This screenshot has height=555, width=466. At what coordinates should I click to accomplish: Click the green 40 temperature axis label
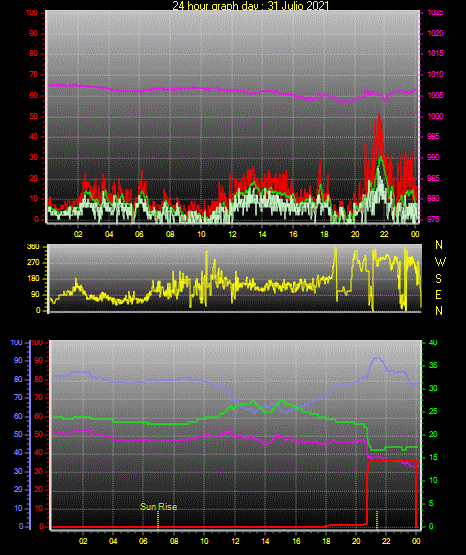pyautogui.click(x=433, y=343)
